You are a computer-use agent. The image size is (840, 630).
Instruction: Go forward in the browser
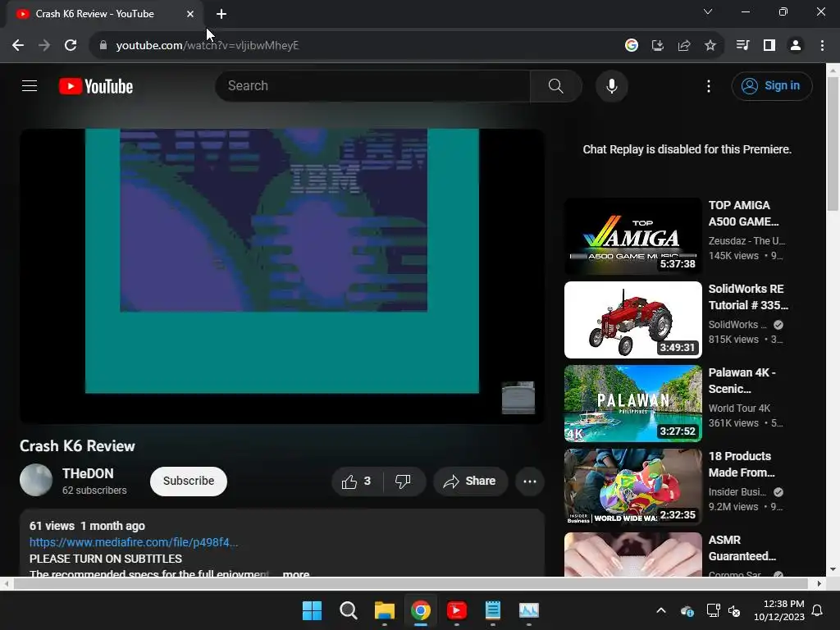click(x=44, y=46)
